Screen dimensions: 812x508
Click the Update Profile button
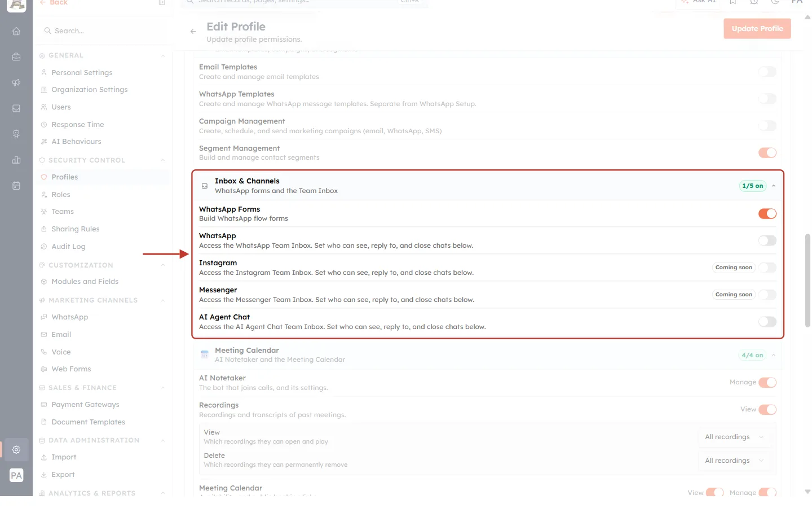pyautogui.click(x=757, y=29)
